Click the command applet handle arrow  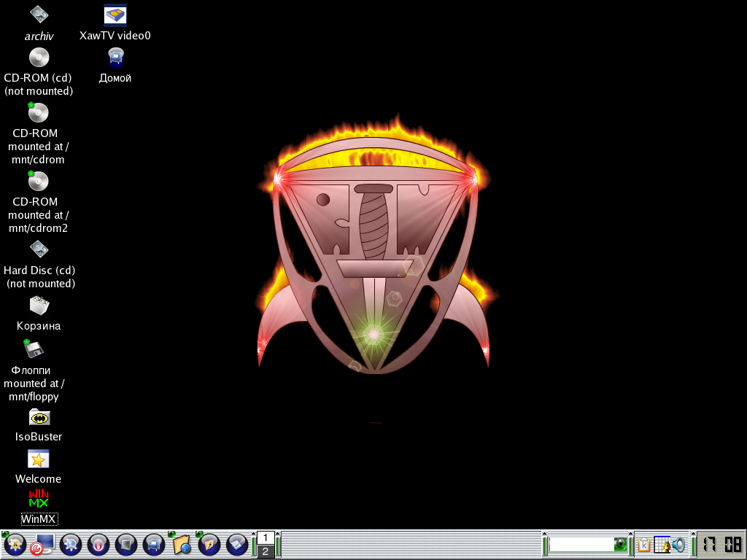545,534
